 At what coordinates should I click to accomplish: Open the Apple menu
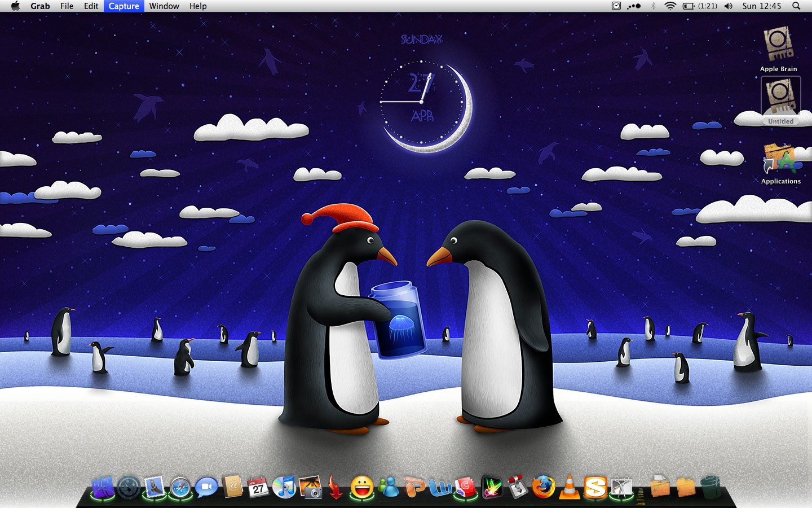pyautogui.click(x=15, y=6)
